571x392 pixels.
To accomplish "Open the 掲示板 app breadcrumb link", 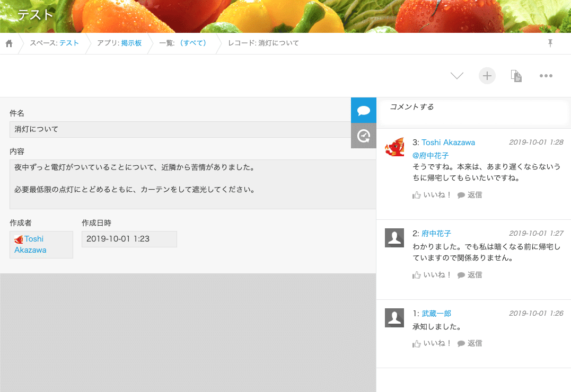I will pos(131,43).
